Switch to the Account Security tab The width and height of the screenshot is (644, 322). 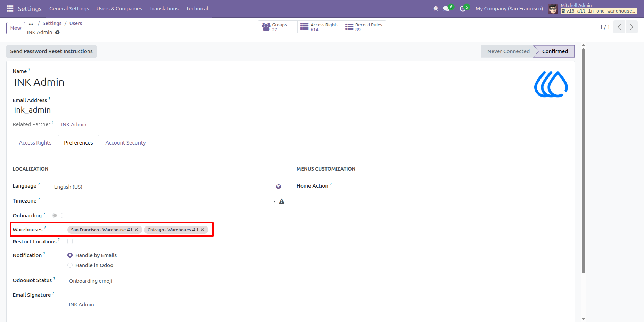[x=125, y=143]
